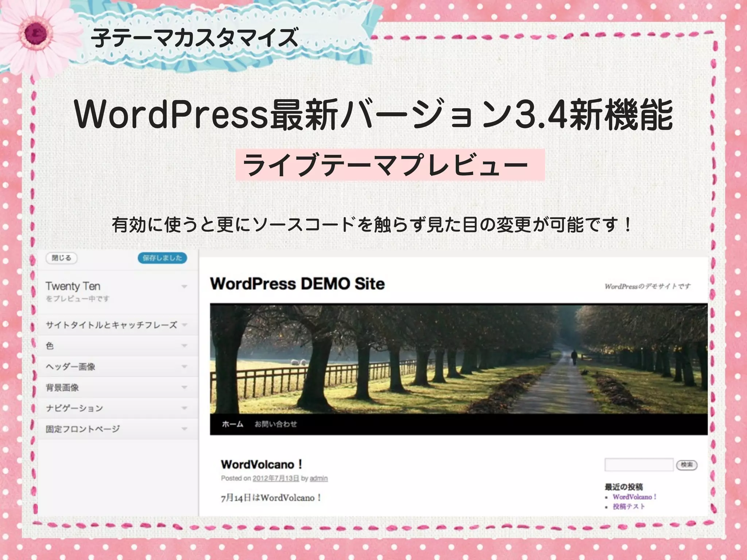Select the お問い合わせ menu item
The image size is (747, 560).
276,424
